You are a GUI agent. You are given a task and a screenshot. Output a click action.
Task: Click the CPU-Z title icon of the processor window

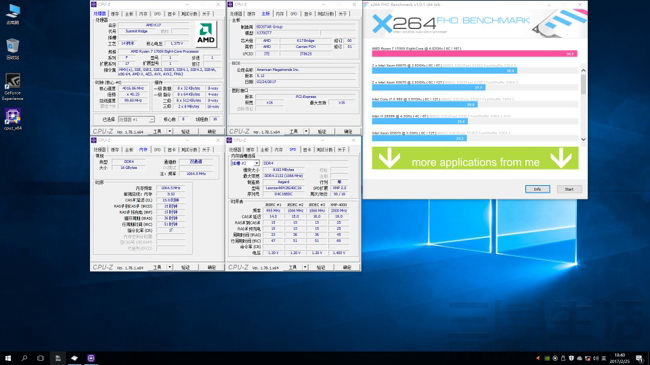(94, 4)
